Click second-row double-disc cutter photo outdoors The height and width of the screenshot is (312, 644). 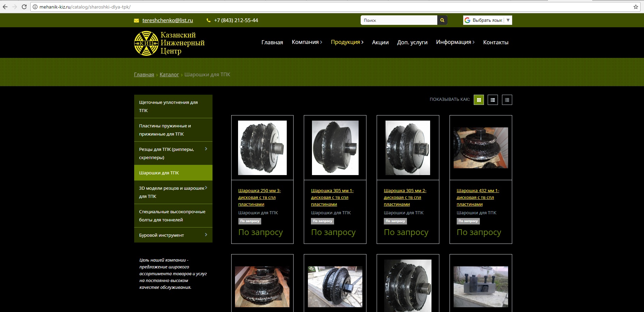coord(335,287)
